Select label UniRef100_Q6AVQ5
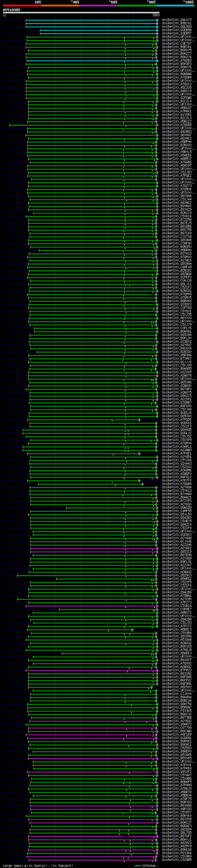Viewport: 197px width, 868px height. click(176, 430)
